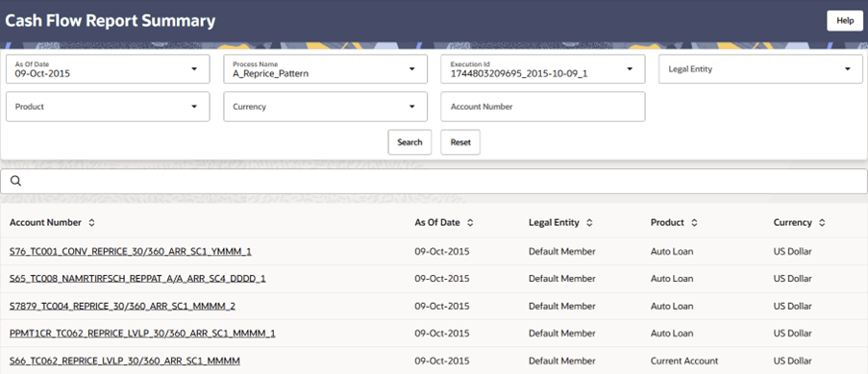Image resolution: width=868 pixels, height=374 pixels.
Task: Select Cash Flow Report Summary page title
Action: pyautogui.click(x=111, y=21)
